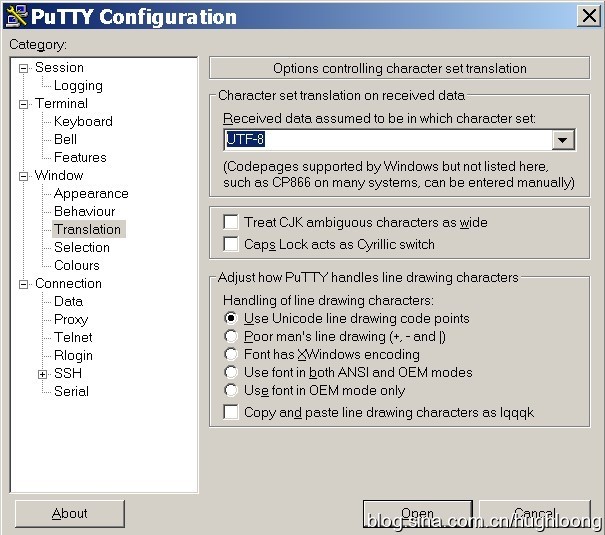
Task: Close the PuTTY Configuration window
Action: pos(588,16)
